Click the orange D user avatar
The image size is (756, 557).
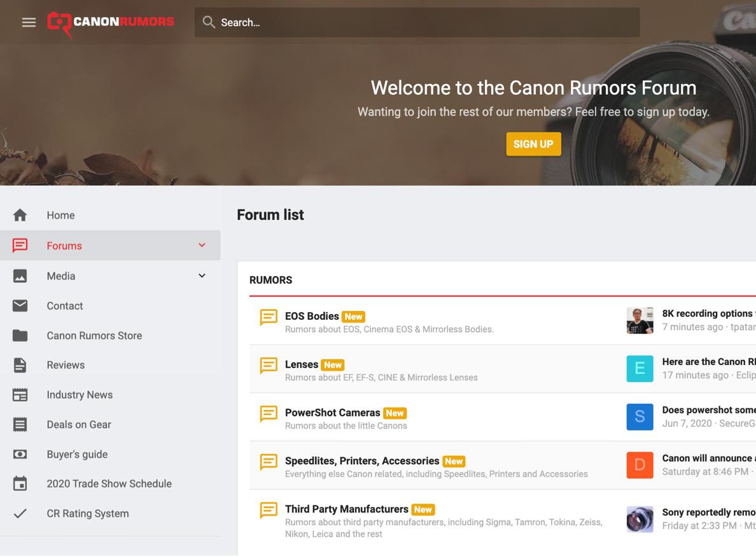pos(640,465)
